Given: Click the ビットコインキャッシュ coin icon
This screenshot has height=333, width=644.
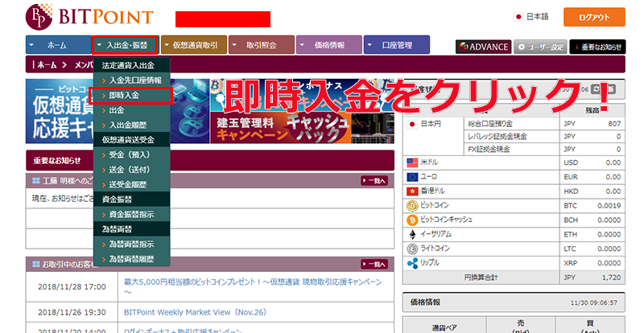Looking at the screenshot, I should 412,220.
